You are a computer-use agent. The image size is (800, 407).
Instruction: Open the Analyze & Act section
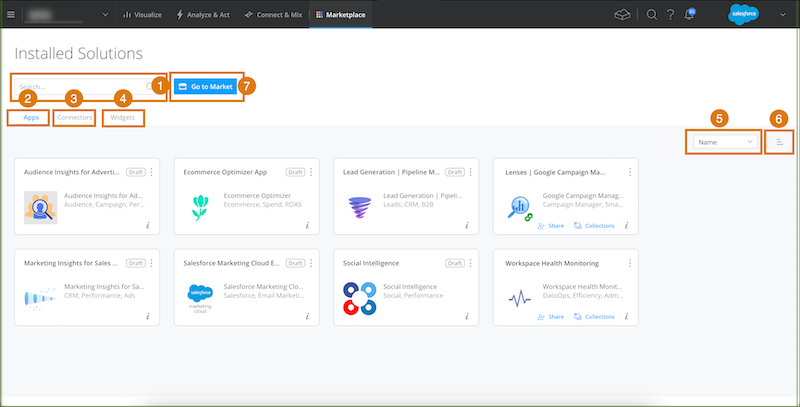pyautogui.click(x=203, y=15)
